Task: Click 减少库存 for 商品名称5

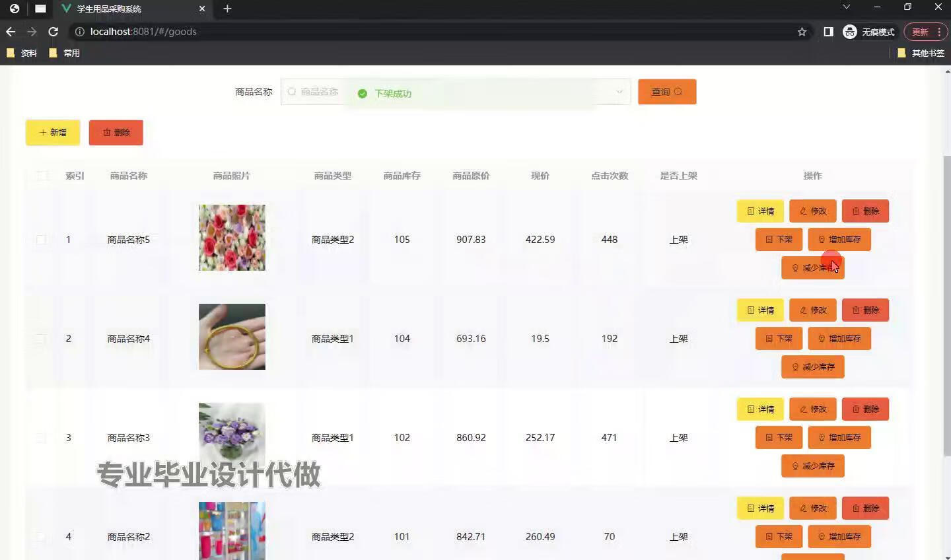Action: (x=813, y=267)
